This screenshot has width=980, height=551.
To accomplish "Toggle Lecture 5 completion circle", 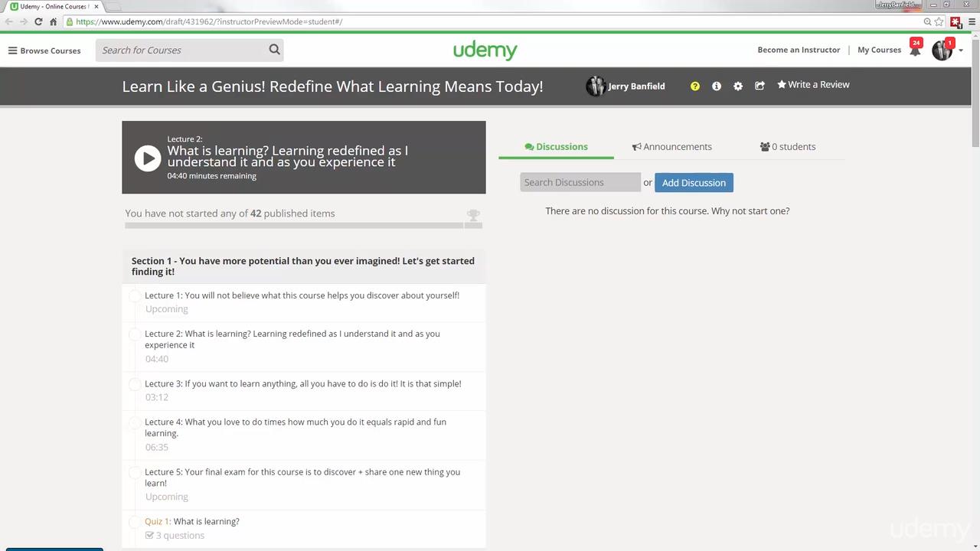I will 135,473.
